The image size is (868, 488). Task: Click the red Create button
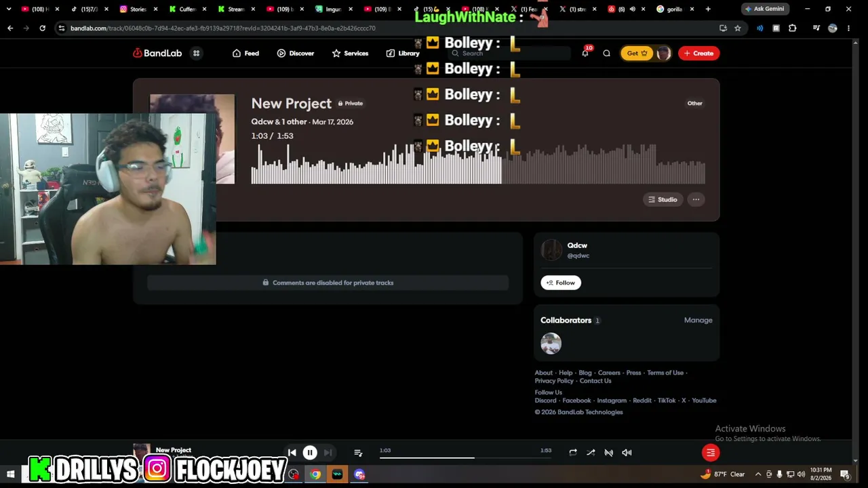(x=698, y=53)
